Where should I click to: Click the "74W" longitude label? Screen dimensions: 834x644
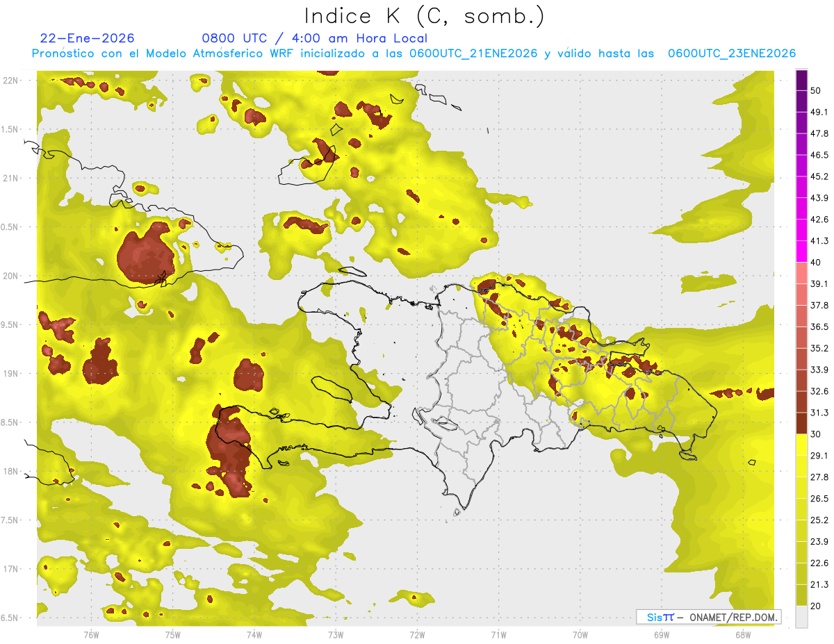254,634
